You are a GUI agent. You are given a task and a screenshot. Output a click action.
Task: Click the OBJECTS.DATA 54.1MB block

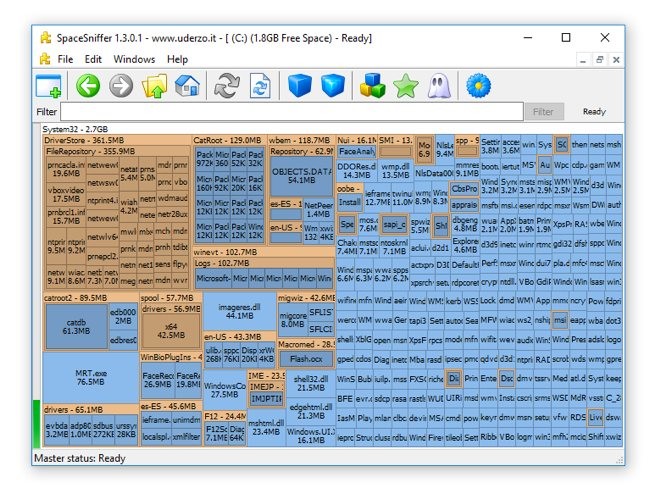(301, 176)
